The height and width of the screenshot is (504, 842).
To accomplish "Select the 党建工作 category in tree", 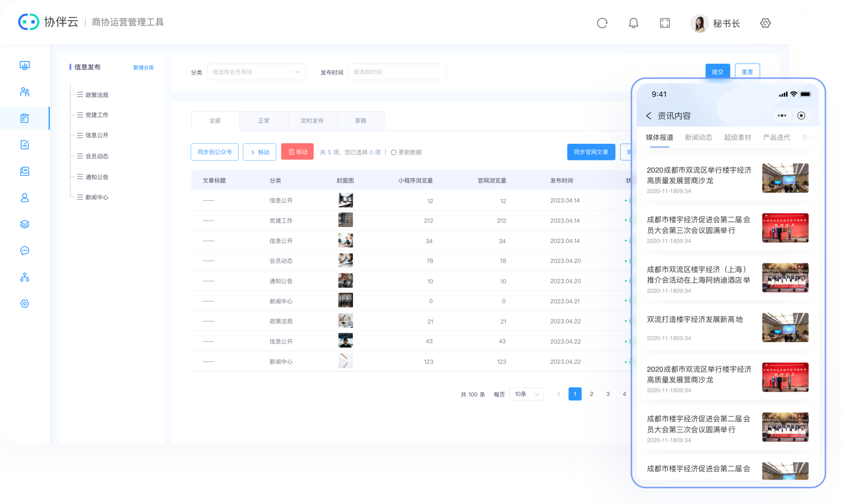I will tap(96, 115).
